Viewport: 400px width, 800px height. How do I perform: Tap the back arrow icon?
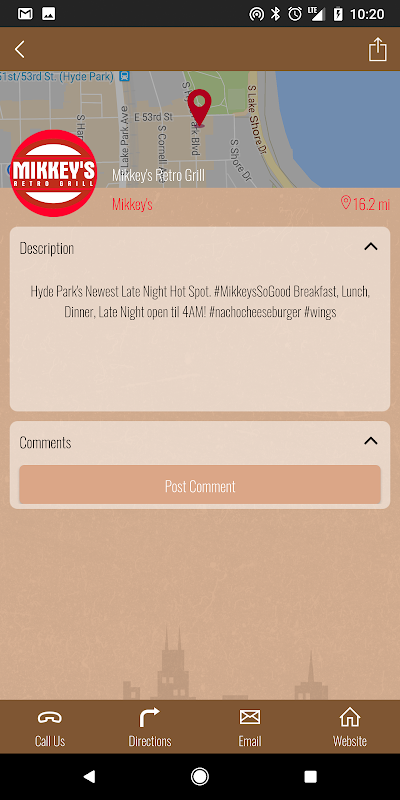[x=19, y=49]
